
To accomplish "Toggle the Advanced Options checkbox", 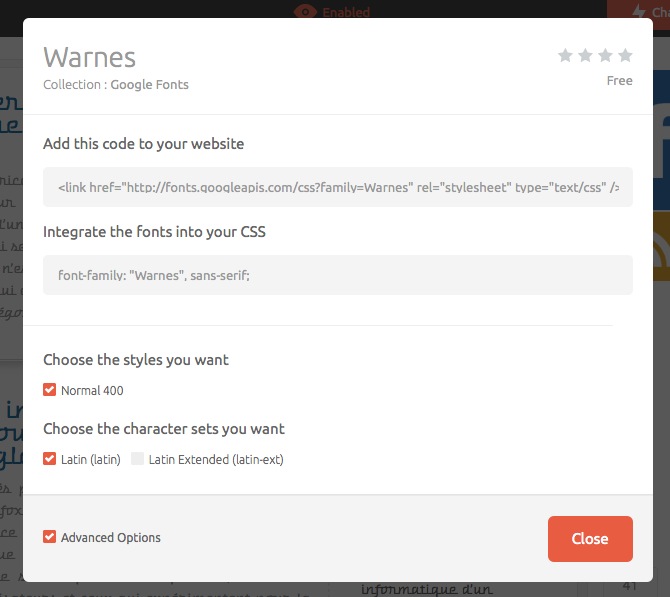I will 50,537.
